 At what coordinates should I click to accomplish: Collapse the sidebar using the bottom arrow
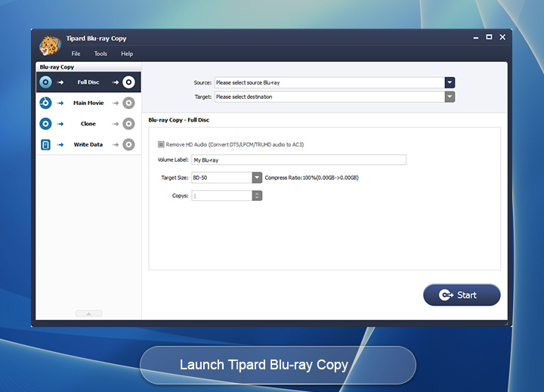click(88, 313)
